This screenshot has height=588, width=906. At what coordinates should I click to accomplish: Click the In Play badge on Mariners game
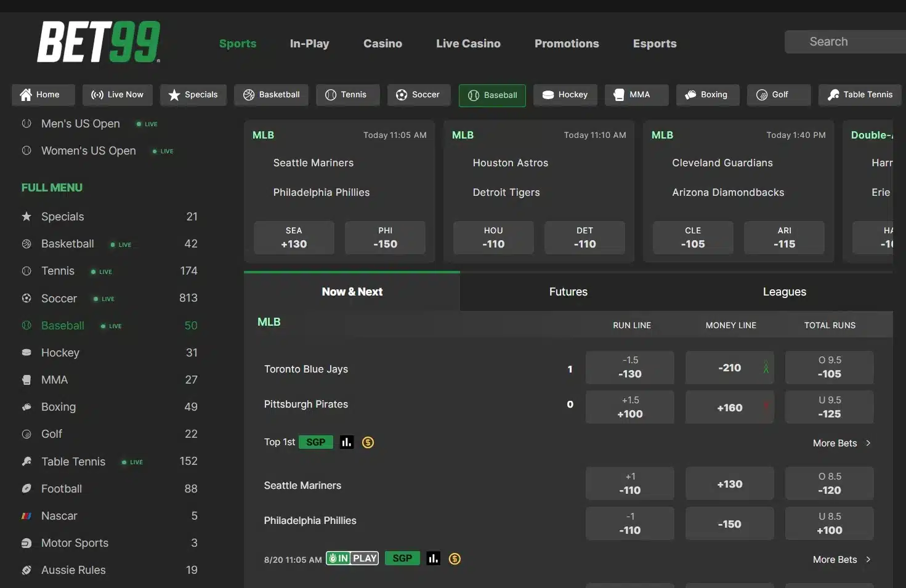tap(352, 558)
